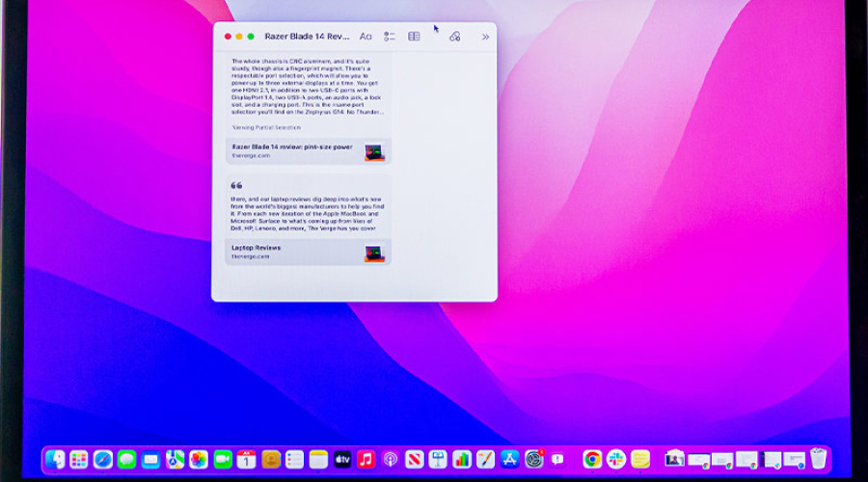
Task: Open Launchpad from the Dock
Action: [79, 459]
